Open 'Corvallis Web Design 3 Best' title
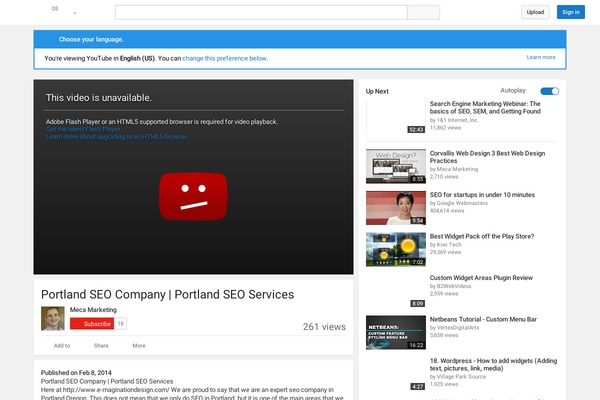Screen dimensions: 600x400 487,157
